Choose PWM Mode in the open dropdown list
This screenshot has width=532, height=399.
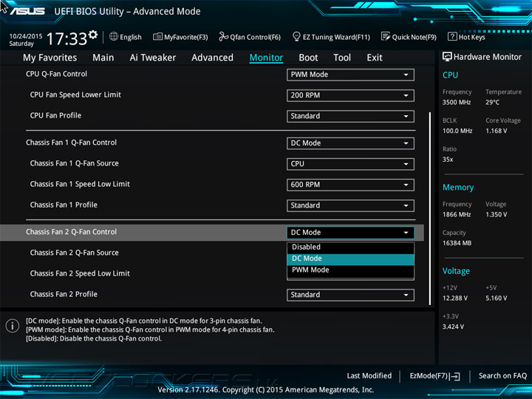(350, 270)
